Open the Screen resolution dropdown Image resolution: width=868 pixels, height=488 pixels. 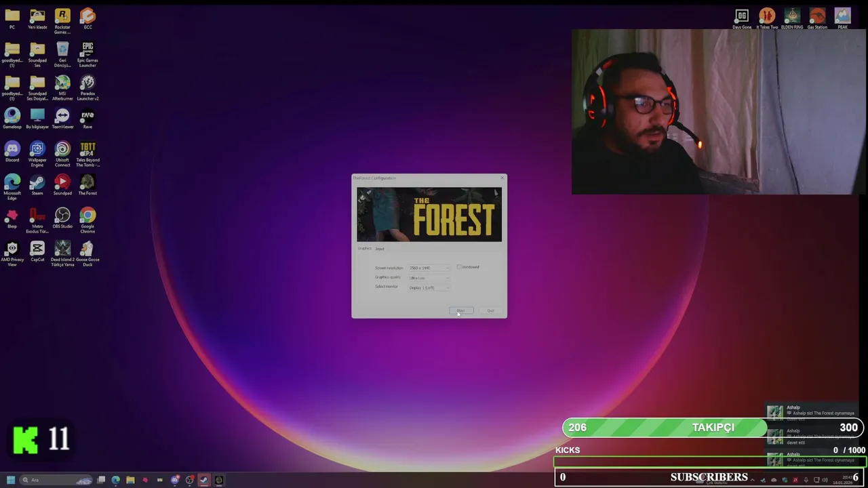point(429,268)
